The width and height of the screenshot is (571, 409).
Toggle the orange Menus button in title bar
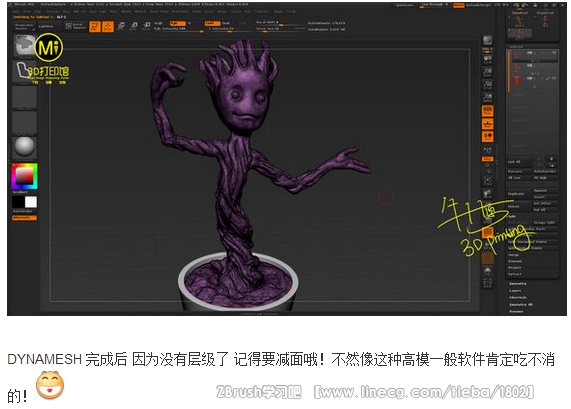coord(458,5)
